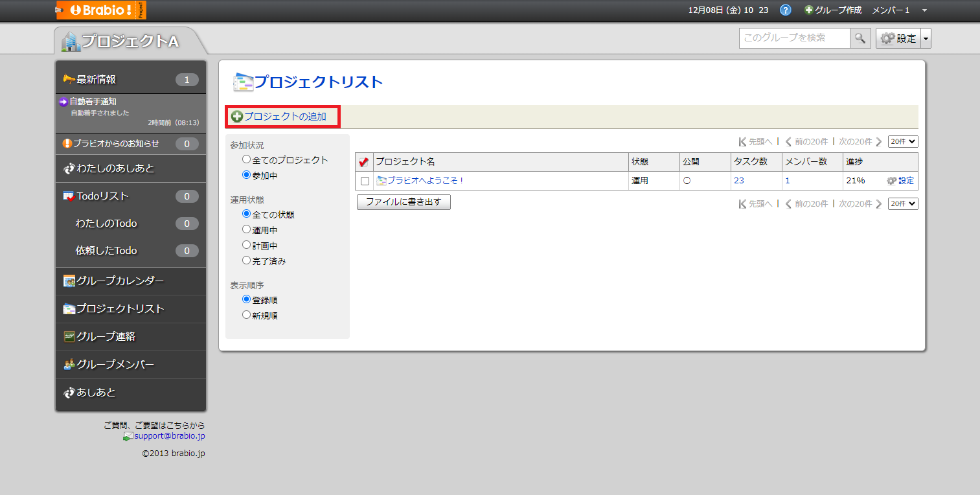Choose 新規順 display order radio
Screen dimensions: 980x495
pyautogui.click(x=246, y=315)
